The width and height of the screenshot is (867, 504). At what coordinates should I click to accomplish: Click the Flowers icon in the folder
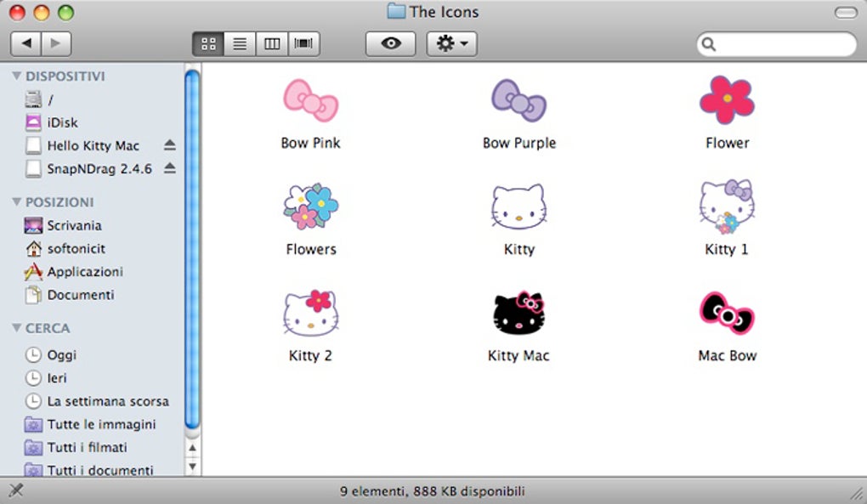tap(310, 207)
